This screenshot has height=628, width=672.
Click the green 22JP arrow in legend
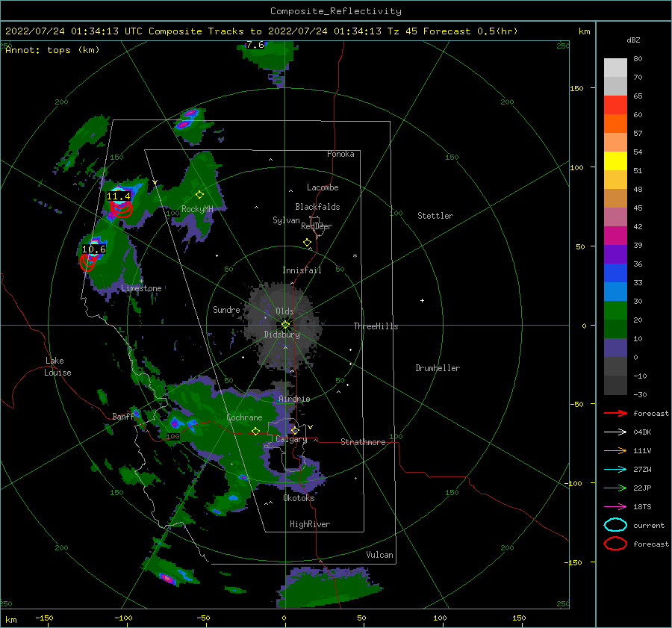(615, 488)
